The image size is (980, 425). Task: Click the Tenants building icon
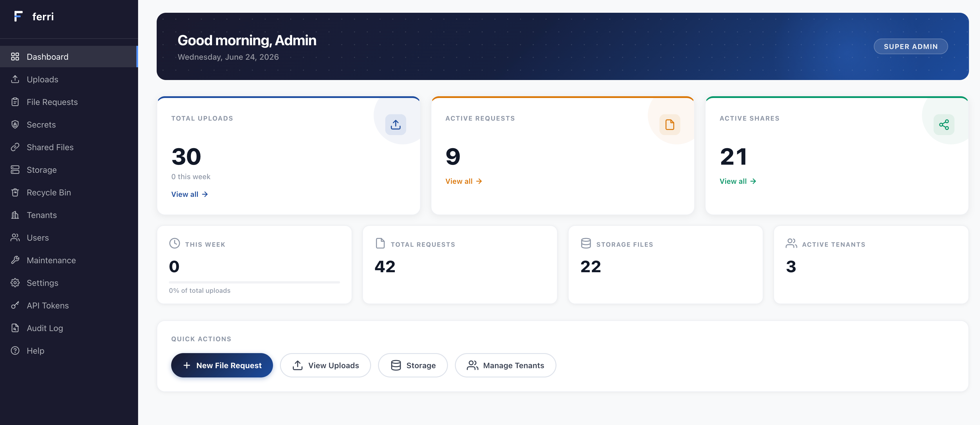pos(15,215)
